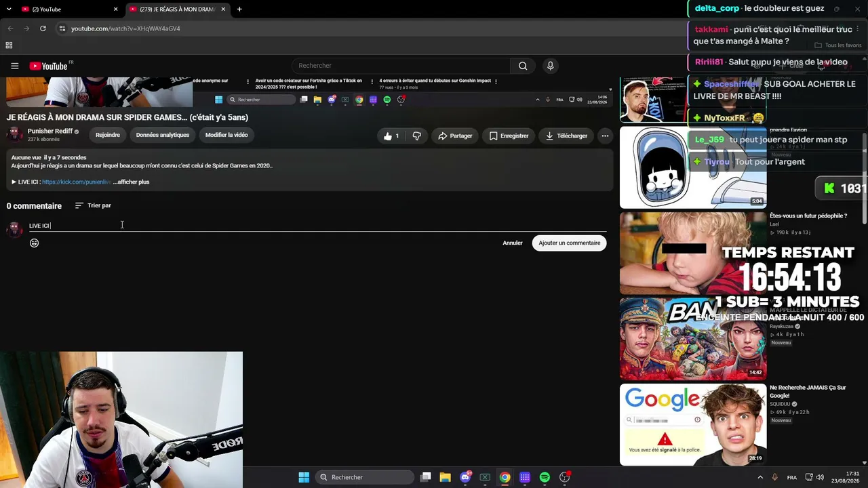The image size is (868, 488).
Task: Open File Explorer from the taskbar
Action: click(x=445, y=477)
